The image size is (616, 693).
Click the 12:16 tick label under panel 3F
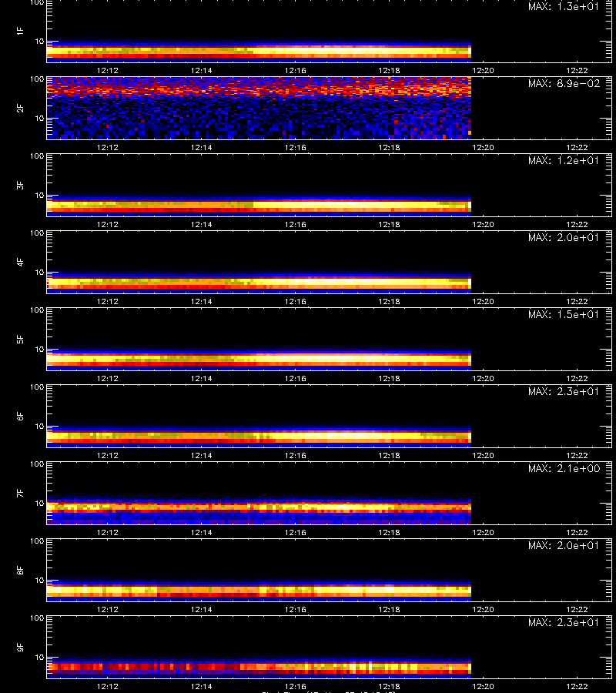pyautogui.click(x=295, y=225)
